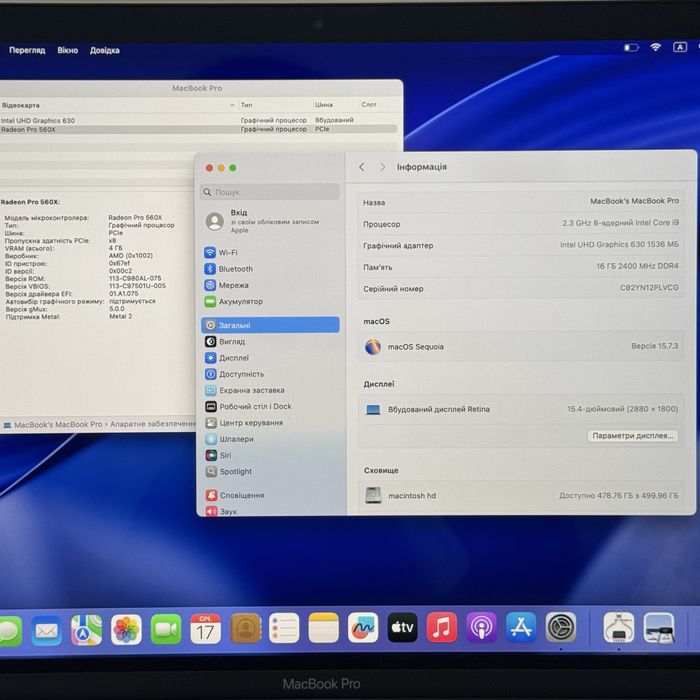The height and width of the screenshot is (700, 700).
Task: Open Contacts in the Dock
Action: pos(246,628)
